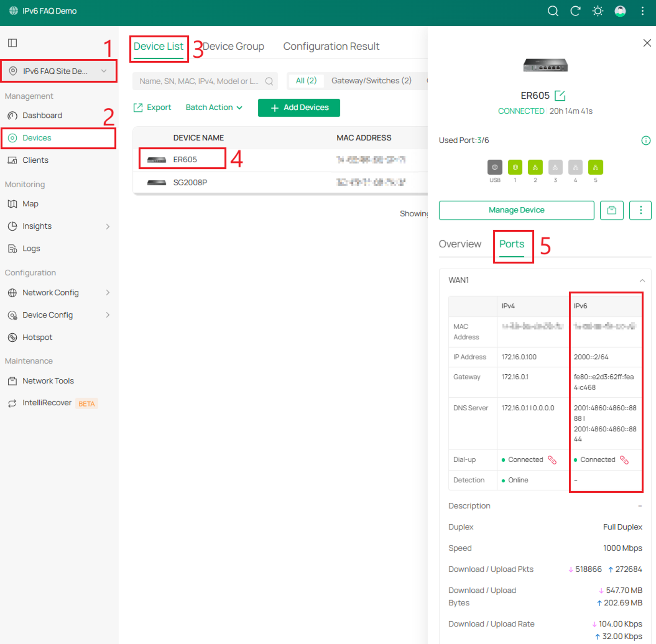
Task: Switch to the Device List tab
Action: point(158,47)
